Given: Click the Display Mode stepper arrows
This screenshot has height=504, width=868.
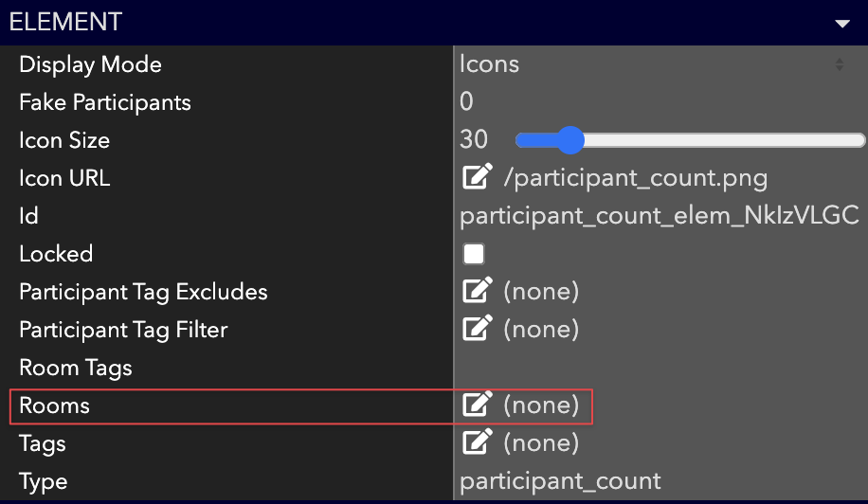Looking at the screenshot, I should [x=840, y=64].
